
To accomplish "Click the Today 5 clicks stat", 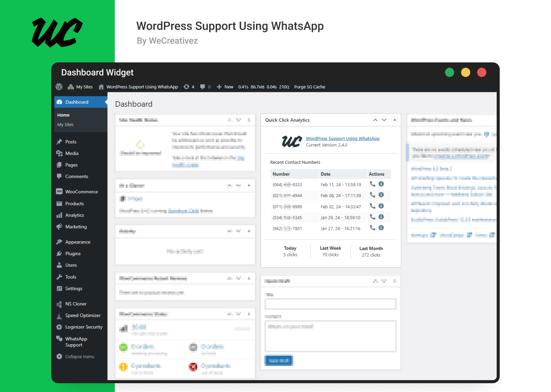I will coord(290,252).
